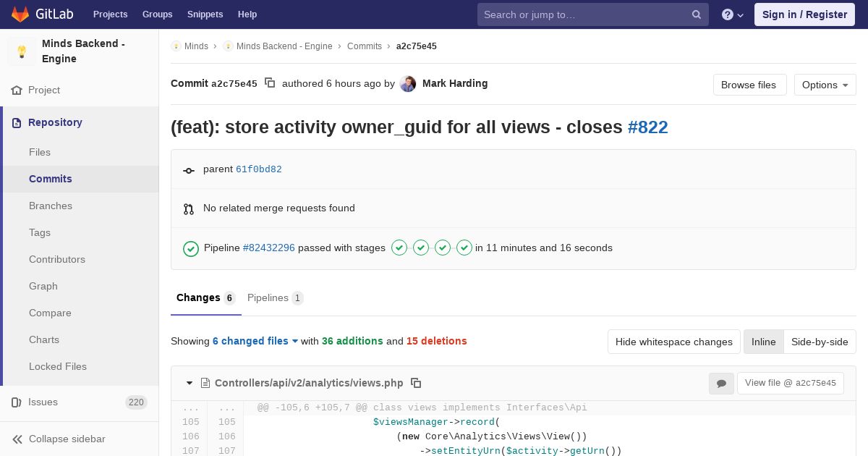Select the Changes tab
Image resolution: width=868 pixels, height=456 pixels.
[205, 297]
